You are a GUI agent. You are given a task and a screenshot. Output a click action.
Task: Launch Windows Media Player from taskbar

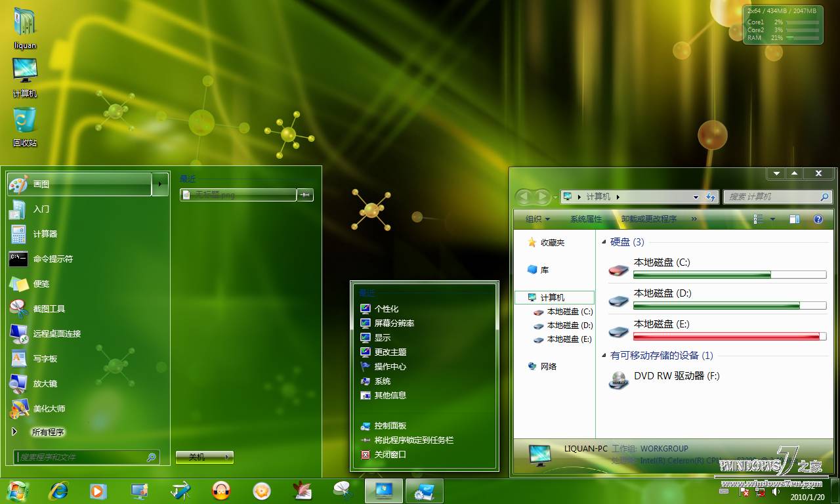click(x=98, y=491)
